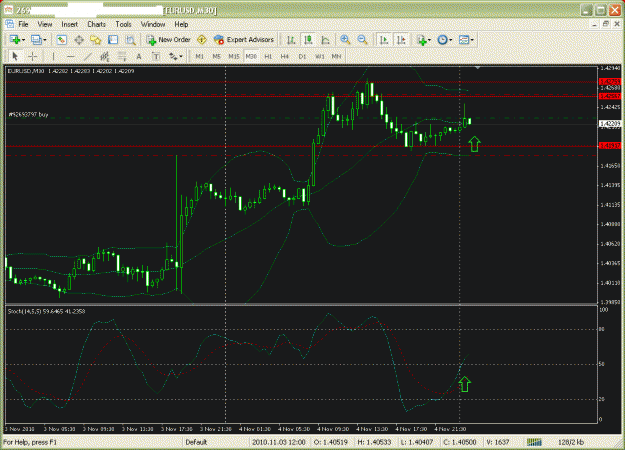Click the chart window icon beside File
Screen dimensions: 625x450
9,24
